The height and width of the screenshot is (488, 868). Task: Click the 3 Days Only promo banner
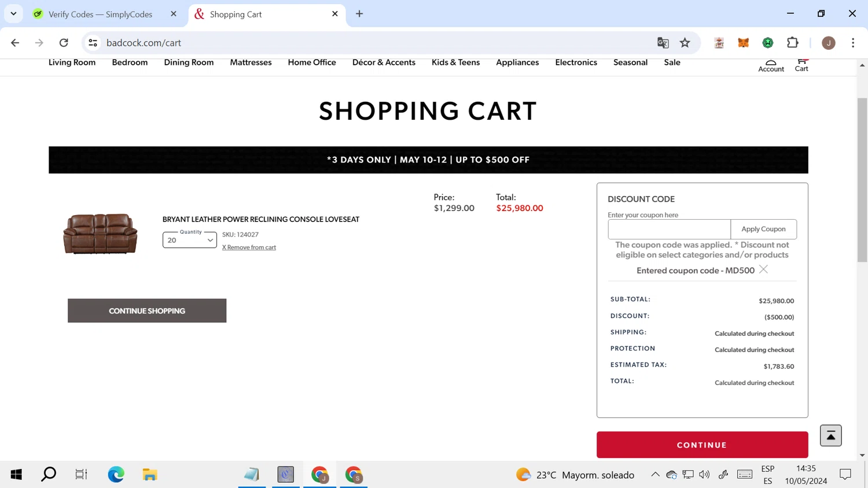[x=428, y=160]
